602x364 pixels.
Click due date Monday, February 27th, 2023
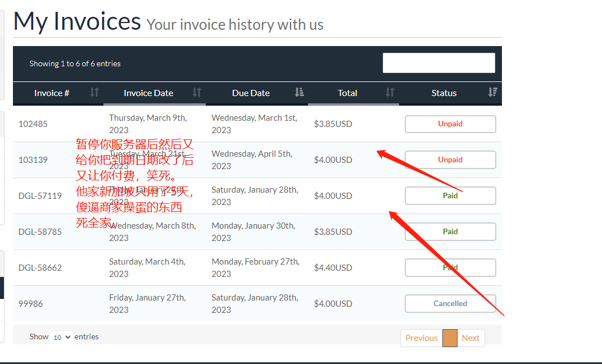(x=255, y=267)
